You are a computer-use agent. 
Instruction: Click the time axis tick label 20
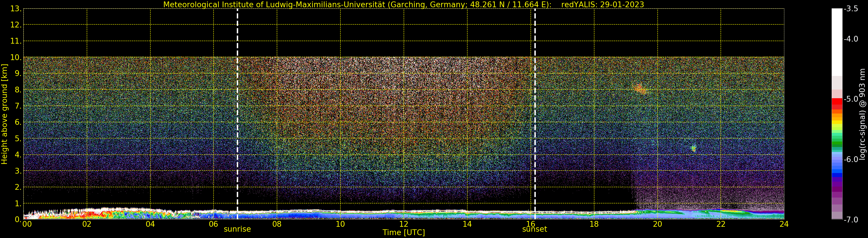tap(657, 224)
